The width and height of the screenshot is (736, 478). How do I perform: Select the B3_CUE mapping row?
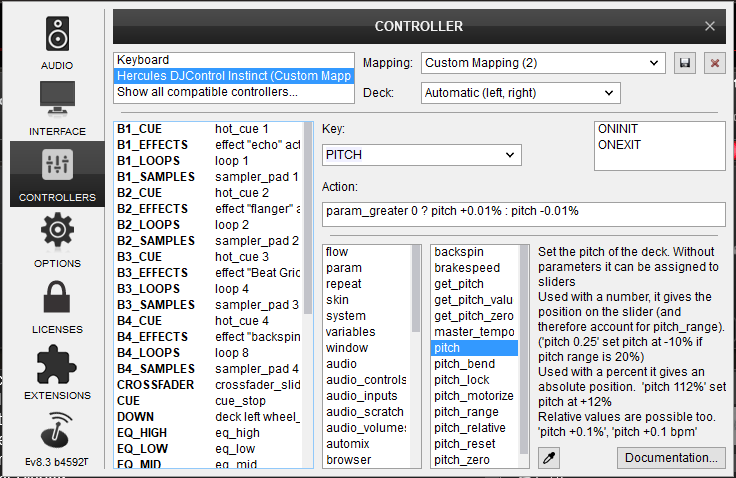click(x=209, y=257)
